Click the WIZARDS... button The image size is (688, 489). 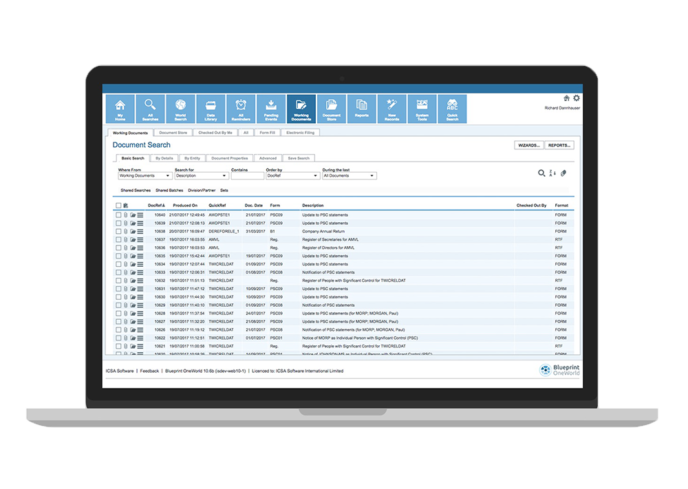pyautogui.click(x=527, y=145)
